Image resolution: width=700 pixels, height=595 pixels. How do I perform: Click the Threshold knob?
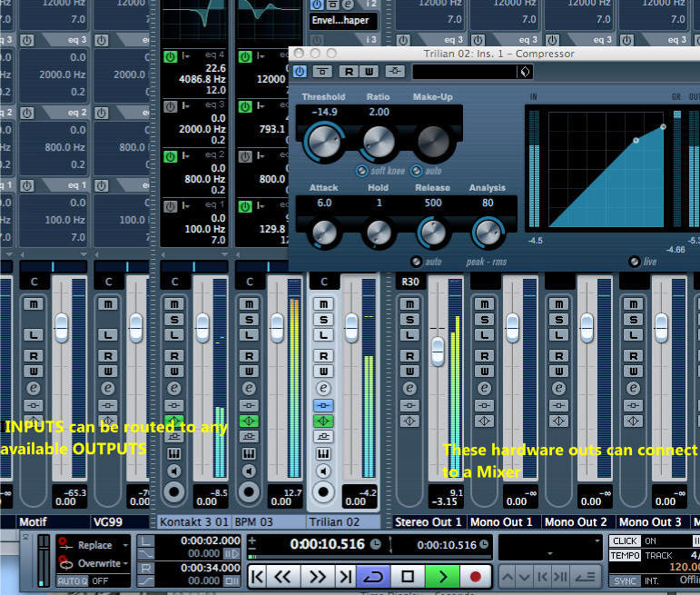pos(324,141)
